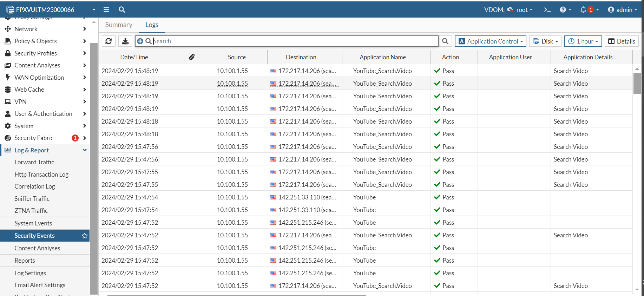Screen dimensions: 644x296
Task: Click the log table vertical scrollbar thumb
Action: [x=637, y=83]
